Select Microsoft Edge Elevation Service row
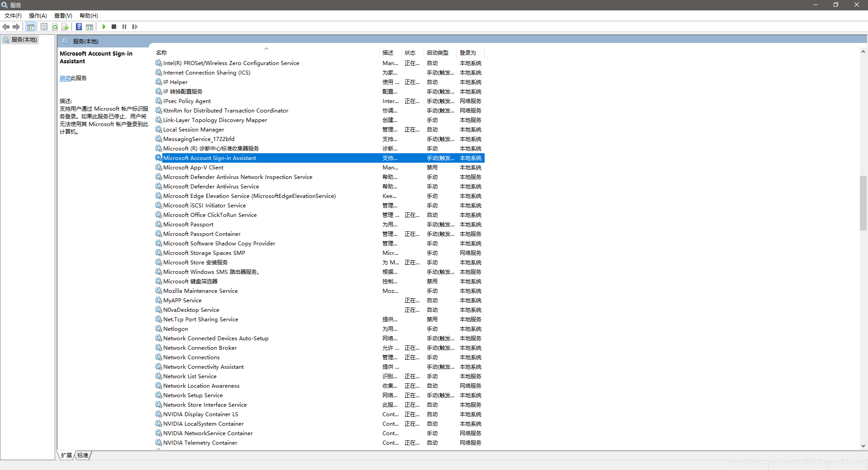 [x=319, y=196]
